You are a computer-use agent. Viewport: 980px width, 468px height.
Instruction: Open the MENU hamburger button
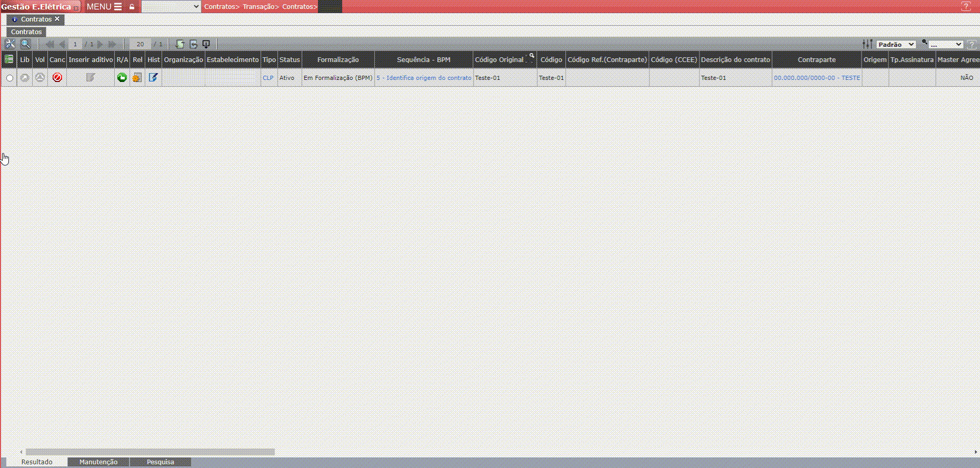104,7
